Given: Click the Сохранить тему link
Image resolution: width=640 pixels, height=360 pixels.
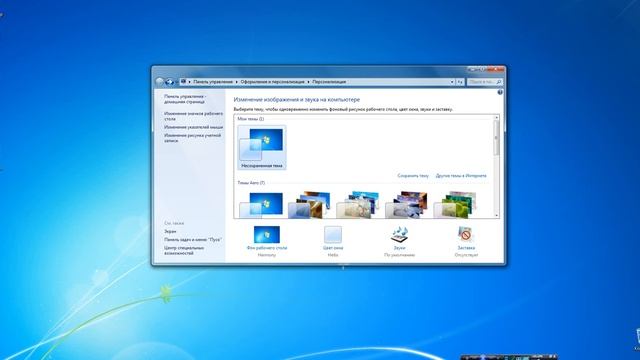Looking at the screenshot, I should click(x=413, y=176).
